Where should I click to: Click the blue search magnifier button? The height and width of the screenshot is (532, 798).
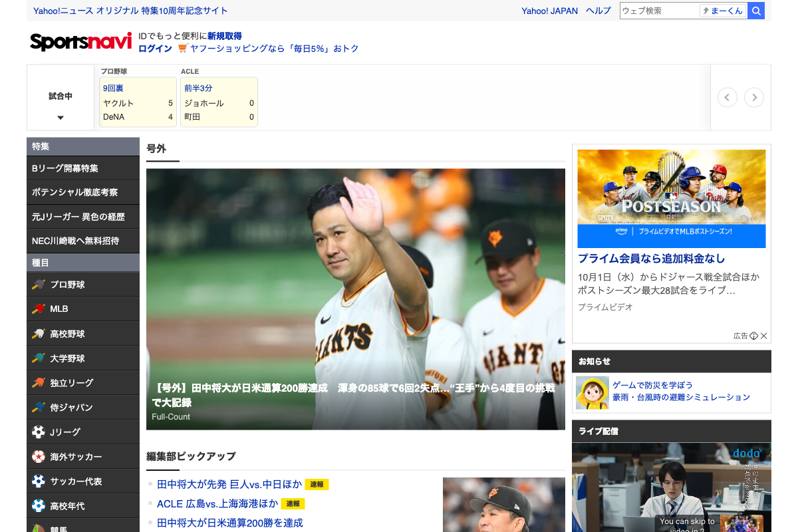tap(756, 11)
